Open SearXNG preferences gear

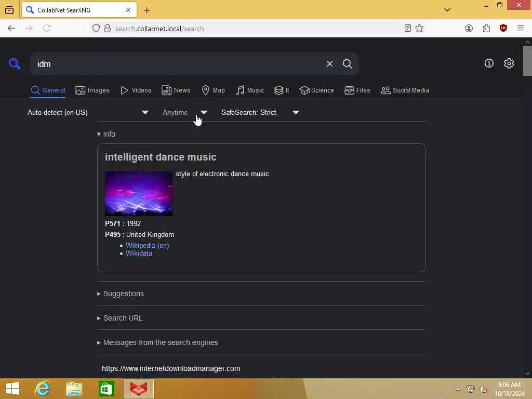pyautogui.click(x=509, y=63)
